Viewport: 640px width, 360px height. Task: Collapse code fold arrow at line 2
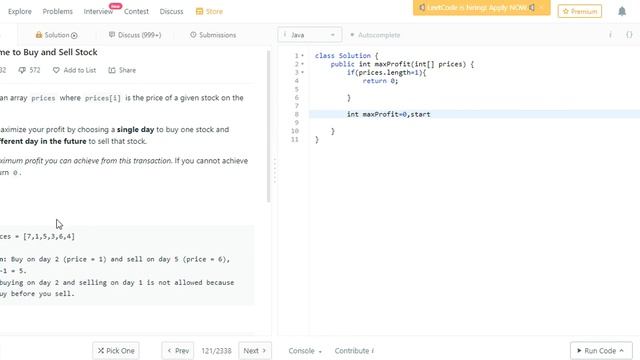(302, 64)
